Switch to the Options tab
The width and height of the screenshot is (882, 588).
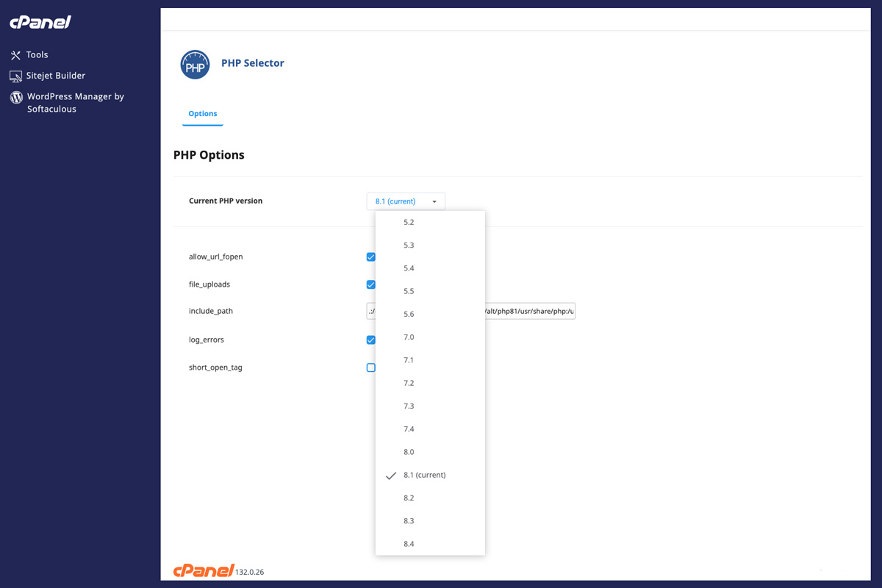[x=203, y=114]
